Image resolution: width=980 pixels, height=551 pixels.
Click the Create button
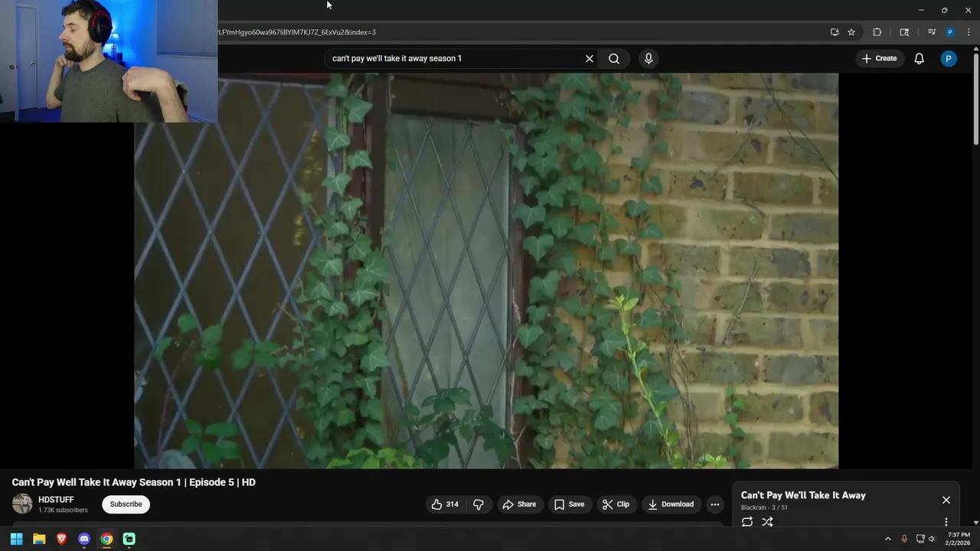879,58
